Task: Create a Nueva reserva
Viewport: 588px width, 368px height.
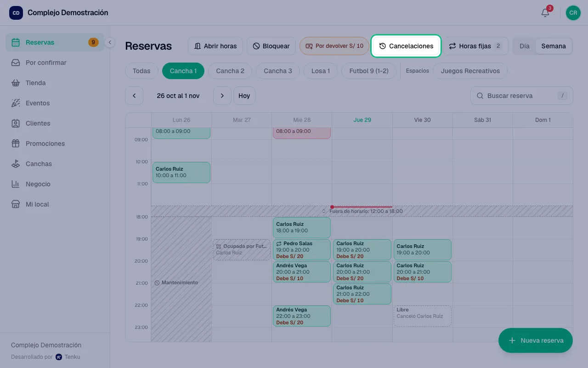Action: (x=536, y=340)
